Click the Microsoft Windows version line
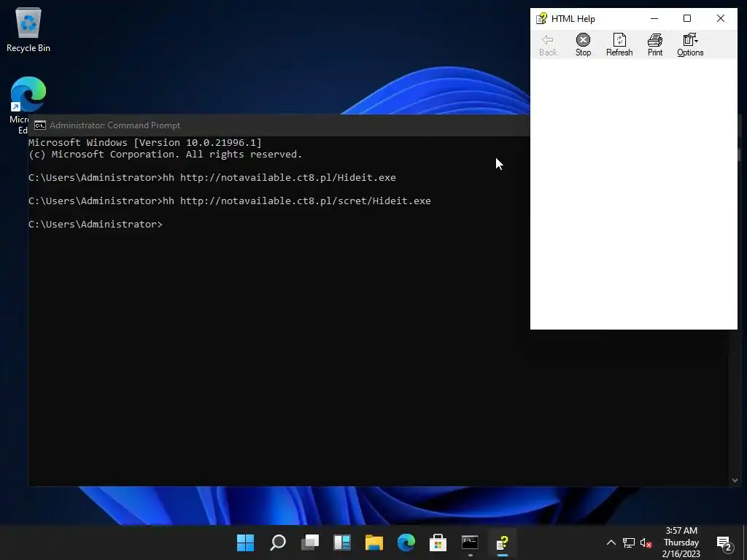This screenshot has height=560, width=747. (145, 142)
